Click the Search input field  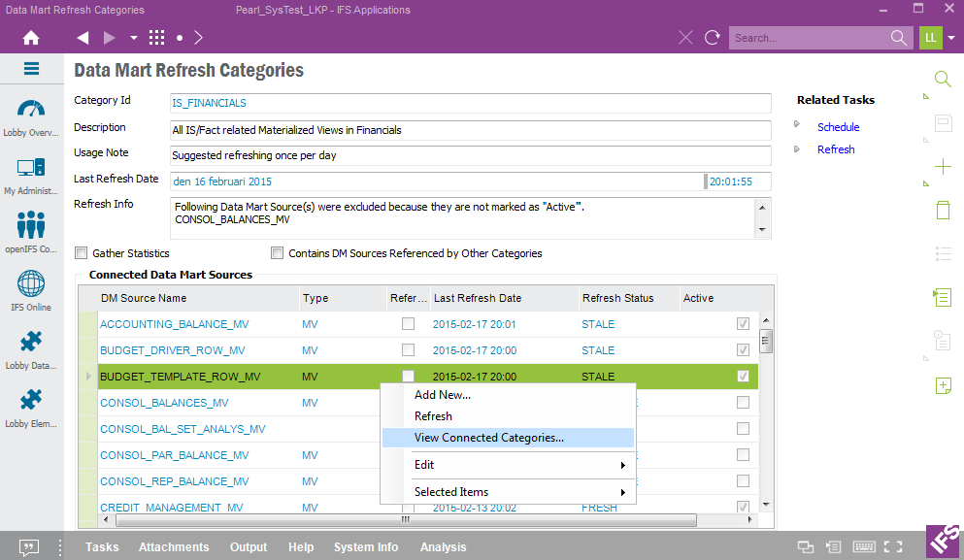(809, 38)
